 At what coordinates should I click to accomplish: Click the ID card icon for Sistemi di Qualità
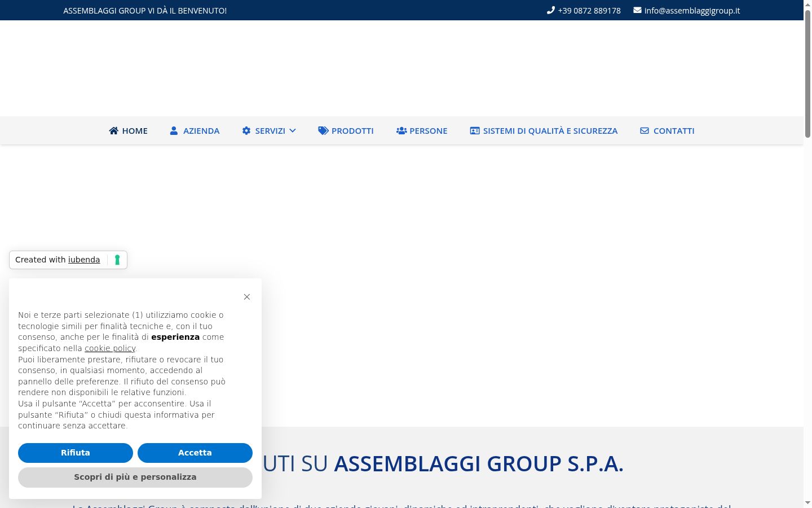tap(475, 130)
